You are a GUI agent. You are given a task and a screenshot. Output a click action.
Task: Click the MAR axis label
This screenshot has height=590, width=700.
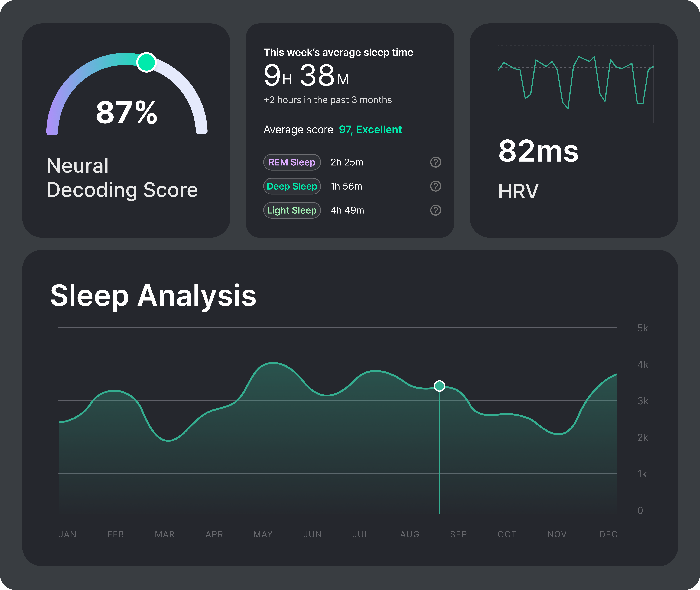165,534
